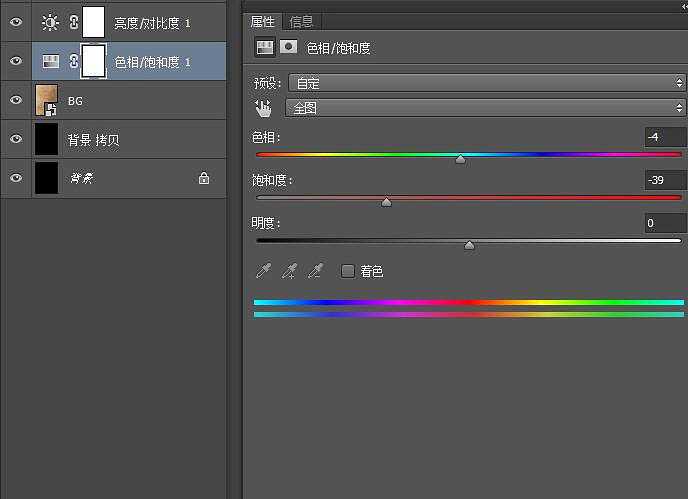Image resolution: width=688 pixels, height=499 pixels.
Task: Hide the 亮度/对比度 1 layer
Action: (15, 21)
